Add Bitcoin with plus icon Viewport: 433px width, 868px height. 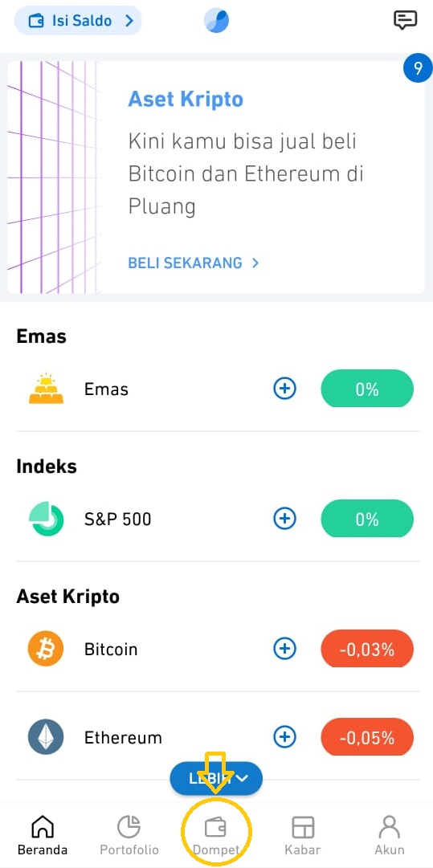pyautogui.click(x=284, y=648)
